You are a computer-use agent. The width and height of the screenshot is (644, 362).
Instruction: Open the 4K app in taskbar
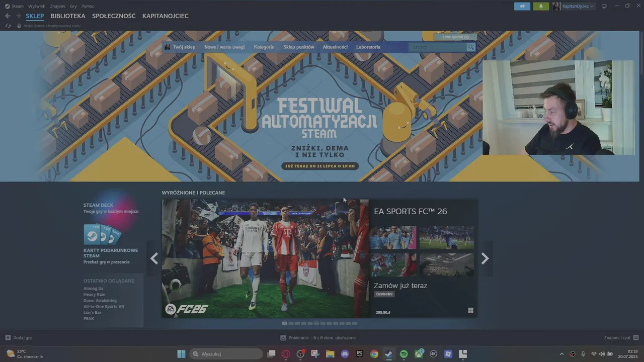click(433, 354)
